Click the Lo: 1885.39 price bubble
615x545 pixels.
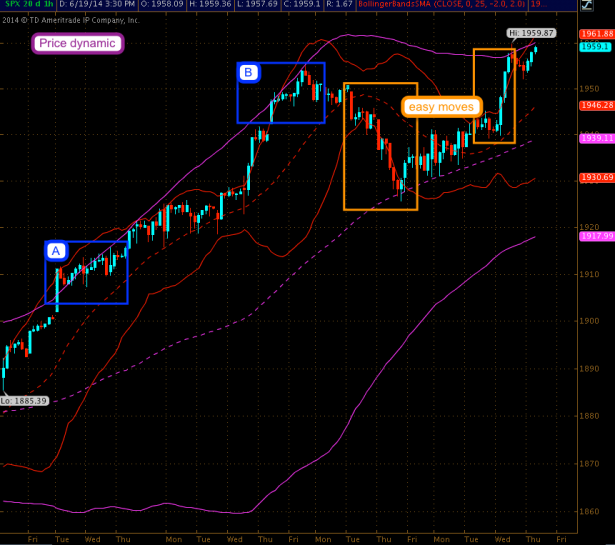[x=24, y=400]
